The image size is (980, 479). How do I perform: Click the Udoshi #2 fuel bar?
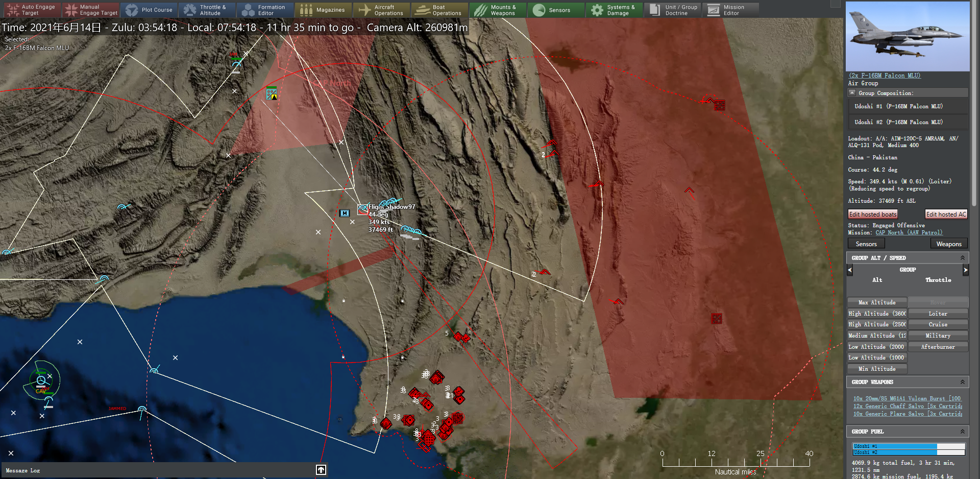[x=909, y=452]
